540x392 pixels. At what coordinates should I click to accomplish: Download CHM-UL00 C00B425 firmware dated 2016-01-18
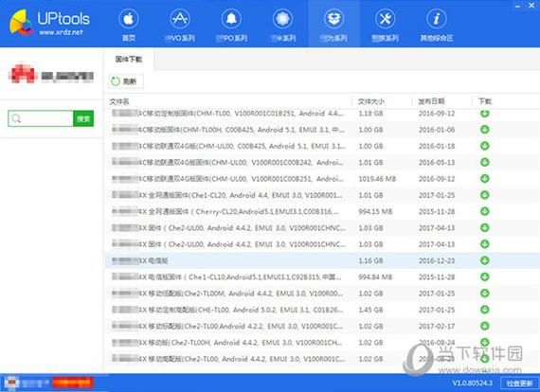tap(484, 146)
